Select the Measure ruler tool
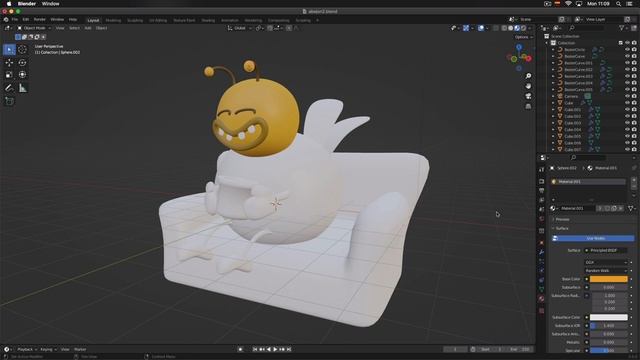Image resolution: width=640 pixels, height=360 pixels. 22,88
